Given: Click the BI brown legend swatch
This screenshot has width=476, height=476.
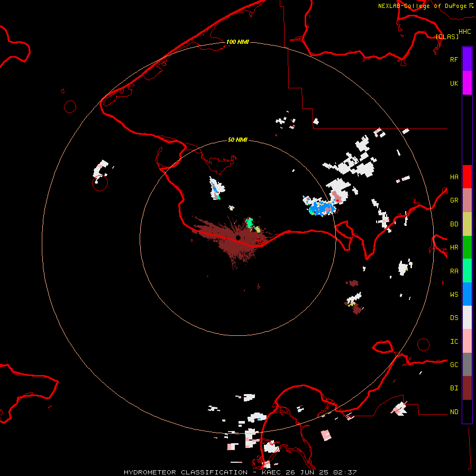Looking at the screenshot, I should tap(467, 388).
